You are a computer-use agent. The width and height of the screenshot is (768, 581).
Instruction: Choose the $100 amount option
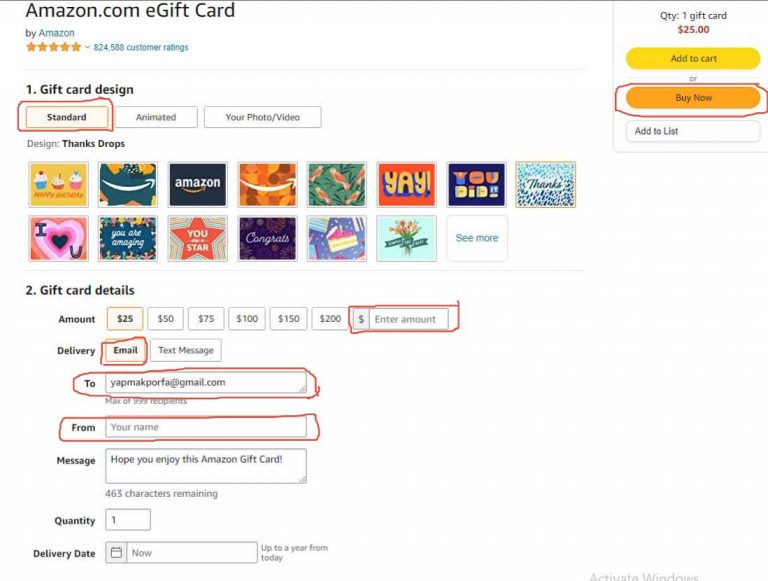(247, 319)
